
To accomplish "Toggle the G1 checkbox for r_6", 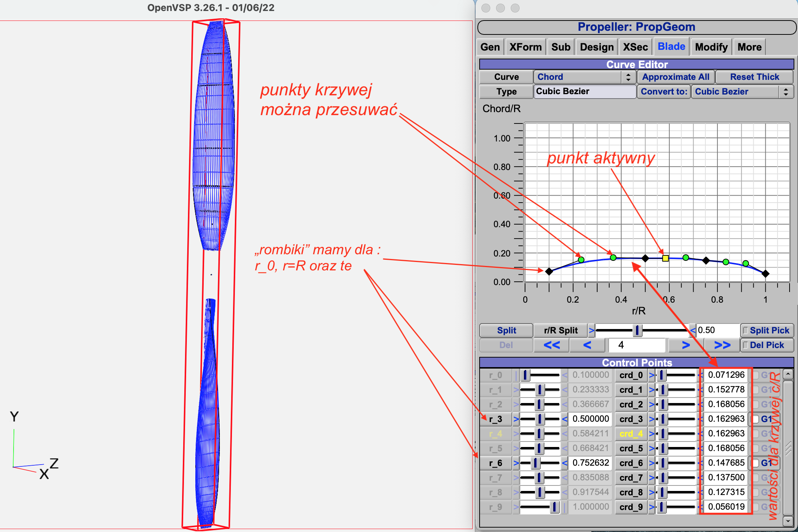I will 755,463.
